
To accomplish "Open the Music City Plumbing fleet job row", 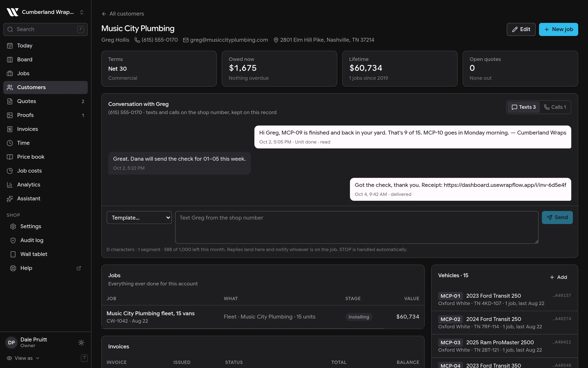I will coord(263,317).
